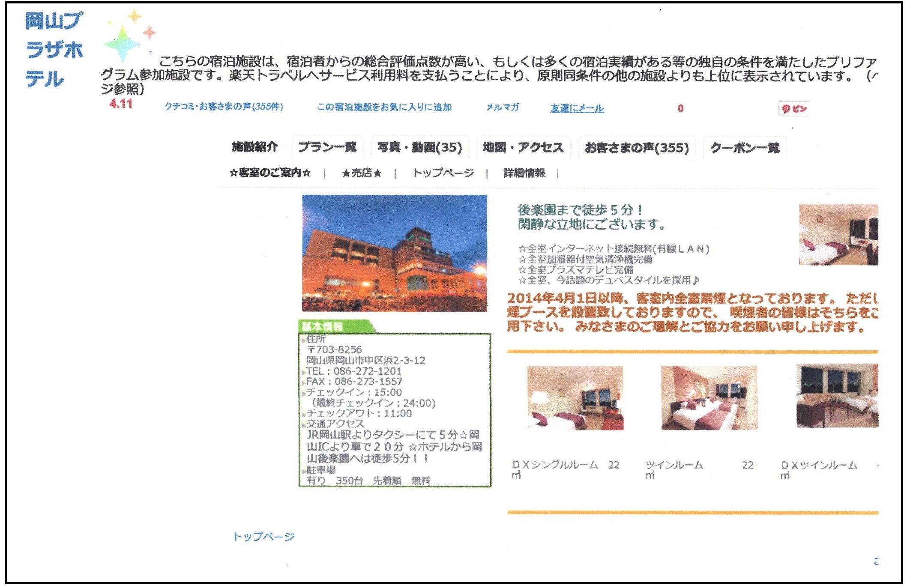This screenshot has width=907, height=588.
Task: Open the DXシングルルーム room thumbnail
Action: (x=575, y=397)
